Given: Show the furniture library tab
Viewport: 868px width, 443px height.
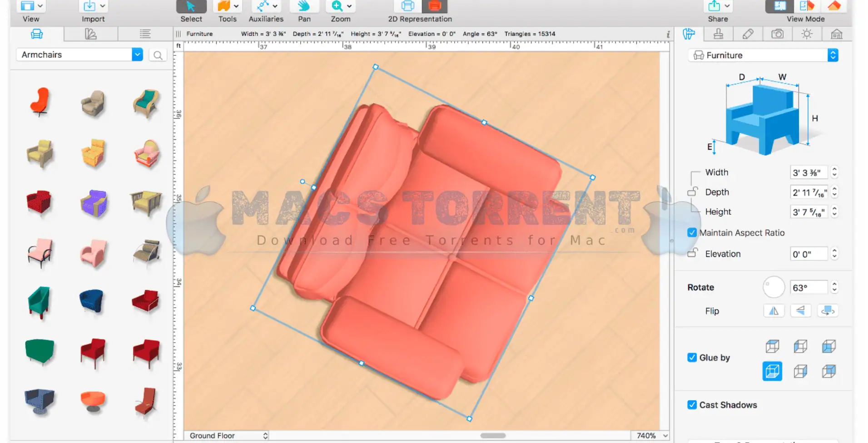Looking at the screenshot, I should tap(37, 34).
